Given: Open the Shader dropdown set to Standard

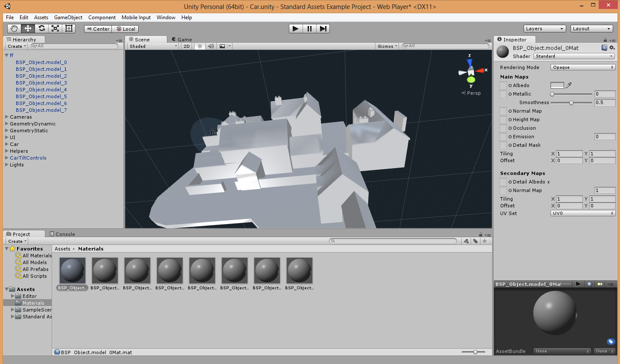Looking at the screenshot, I should click(574, 56).
